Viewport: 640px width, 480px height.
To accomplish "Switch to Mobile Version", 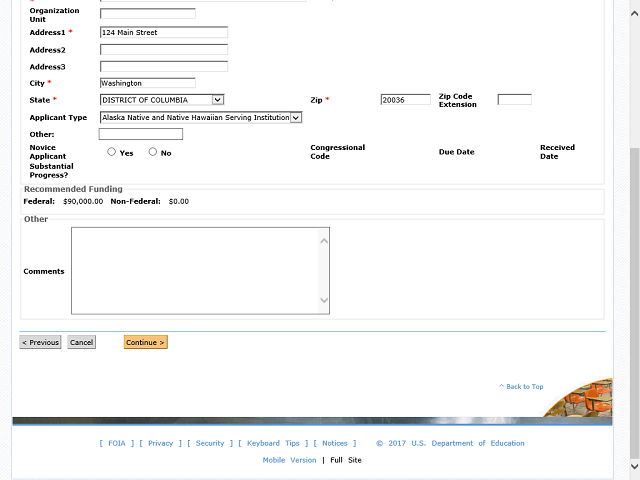I will coord(289,460).
